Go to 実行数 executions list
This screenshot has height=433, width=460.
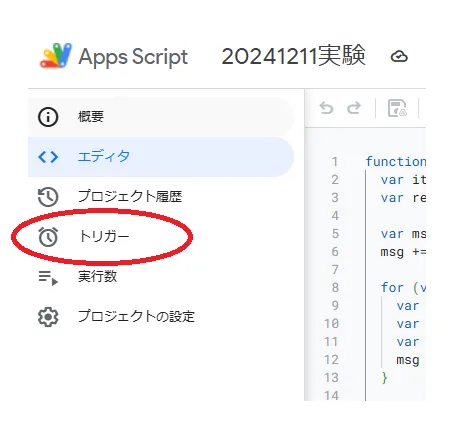tap(161, 277)
